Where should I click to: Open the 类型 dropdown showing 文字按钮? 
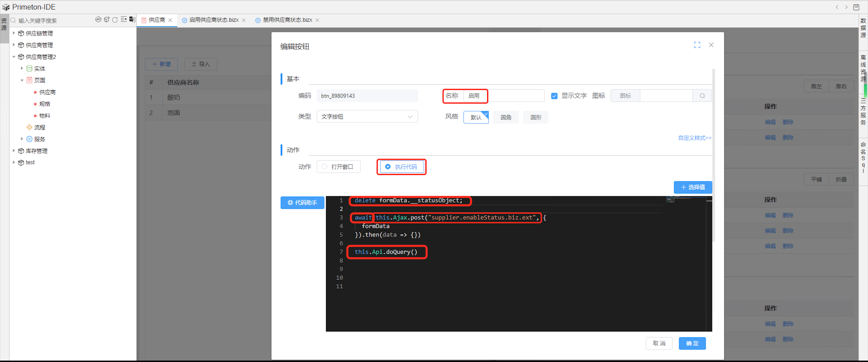click(x=367, y=117)
